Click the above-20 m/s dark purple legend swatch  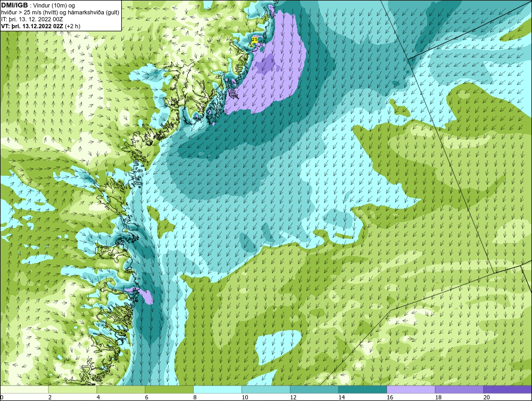pyautogui.click(x=508, y=389)
